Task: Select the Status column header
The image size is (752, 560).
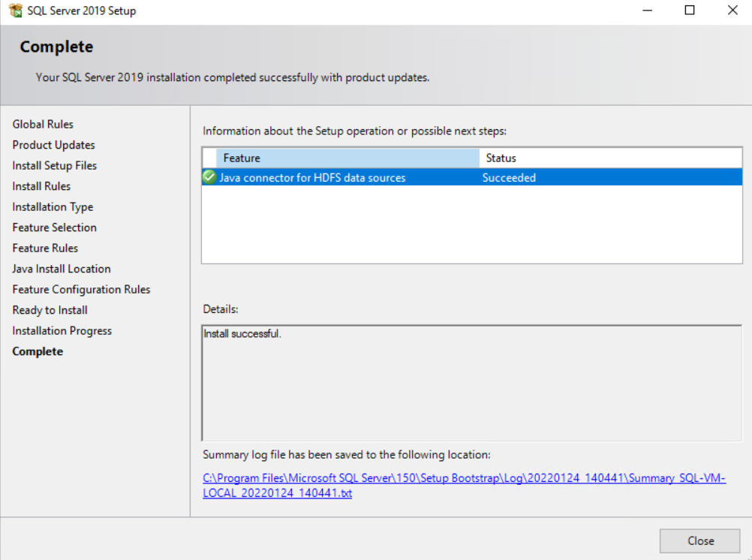Action: [610, 158]
